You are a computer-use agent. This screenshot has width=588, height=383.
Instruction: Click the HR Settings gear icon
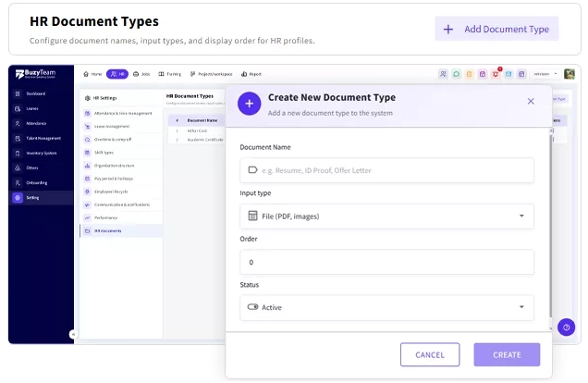[x=88, y=98]
